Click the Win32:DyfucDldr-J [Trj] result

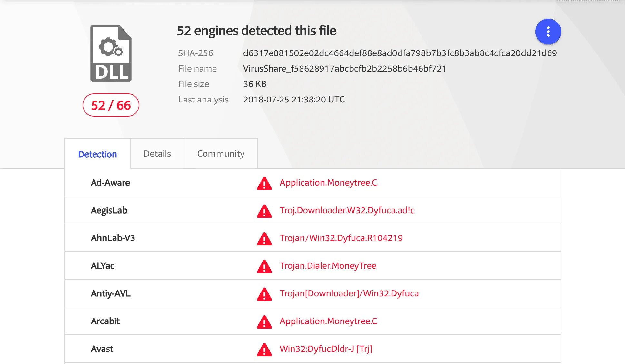pos(326,349)
